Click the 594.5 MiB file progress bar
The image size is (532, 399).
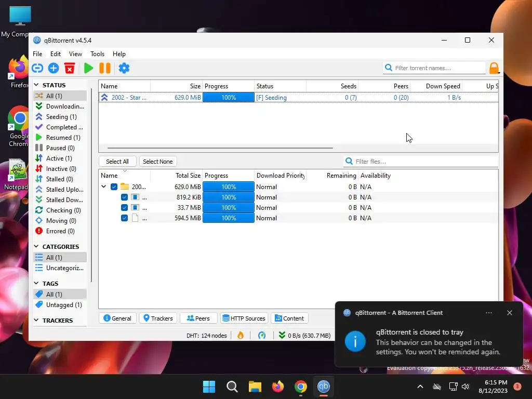click(229, 218)
